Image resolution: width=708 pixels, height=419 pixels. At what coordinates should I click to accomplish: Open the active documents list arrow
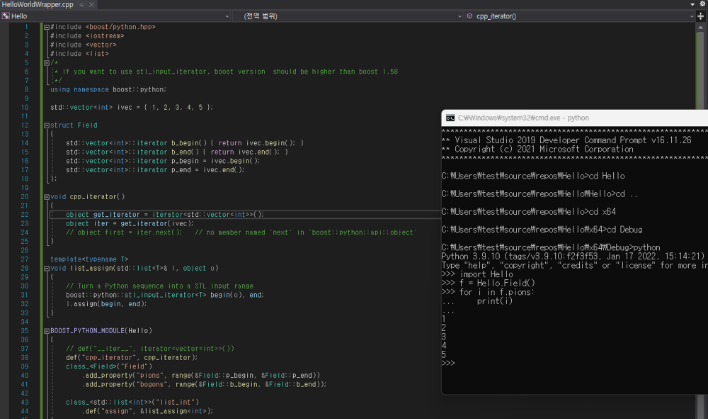point(693,5)
